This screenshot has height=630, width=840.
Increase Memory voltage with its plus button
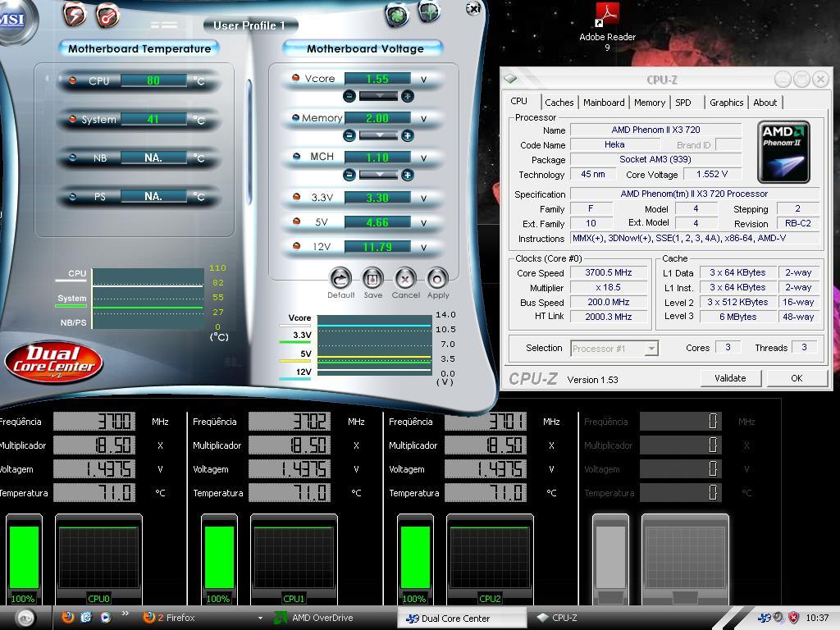click(x=407, y=135)
